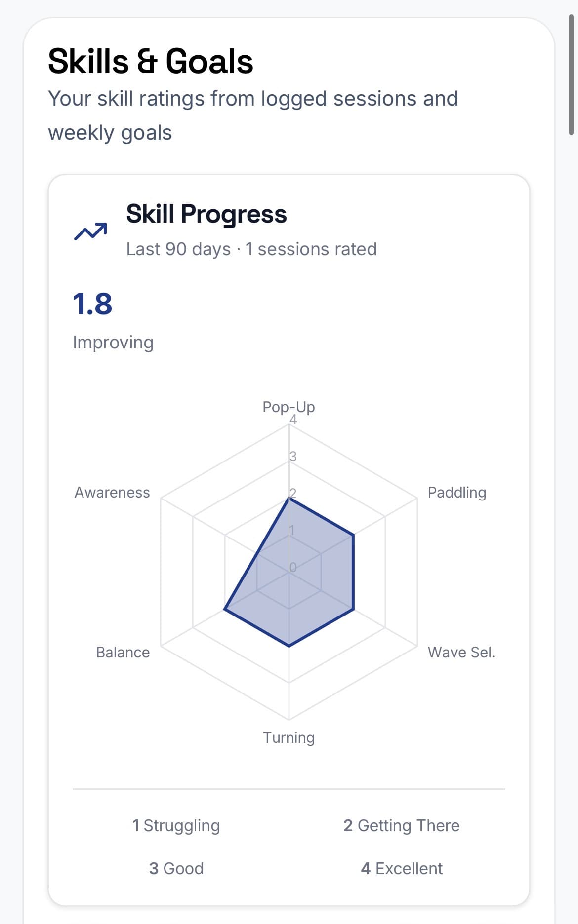Click the Last 90 days sessions subtitle
This screenshot has height=924, width=578.
[251, 249]
